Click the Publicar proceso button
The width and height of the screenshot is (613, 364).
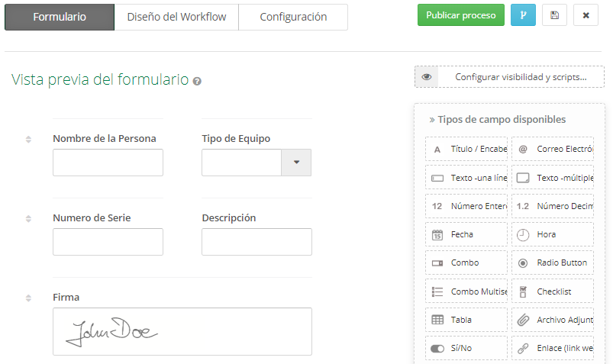(461, 14)
